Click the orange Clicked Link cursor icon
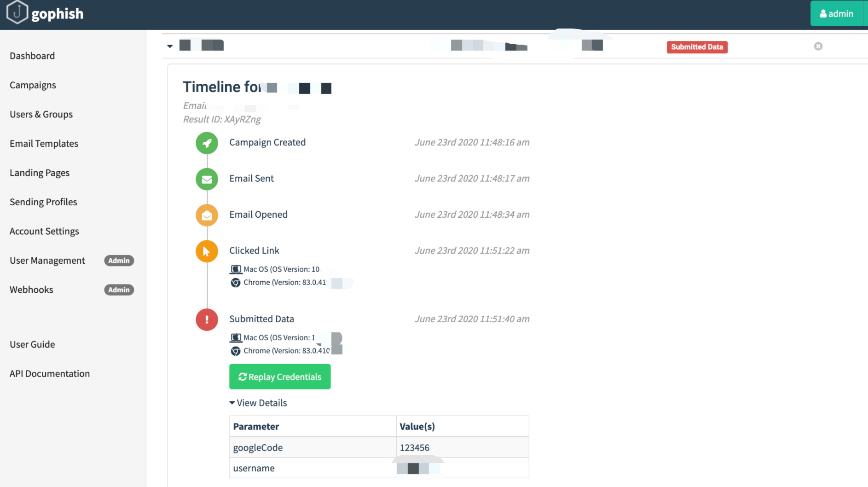The height and width of the screenshot is (487, 868). 207,251
